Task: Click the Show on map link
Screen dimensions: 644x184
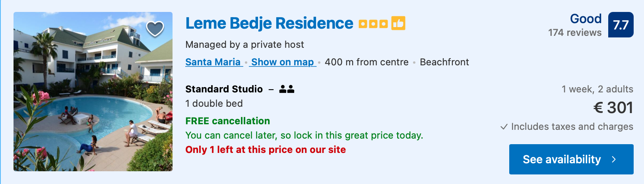Action: (x=282, y=62)
